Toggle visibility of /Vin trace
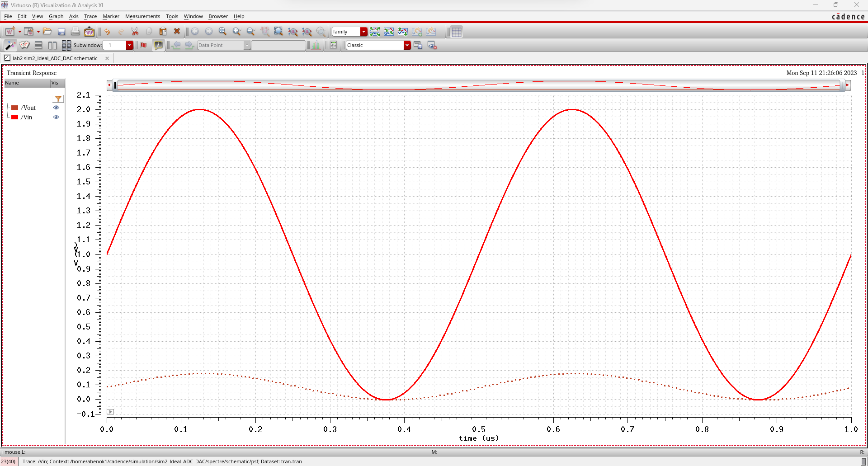This screenshot has width=868, height=466. pyautogui.click(x=56, y=117)
